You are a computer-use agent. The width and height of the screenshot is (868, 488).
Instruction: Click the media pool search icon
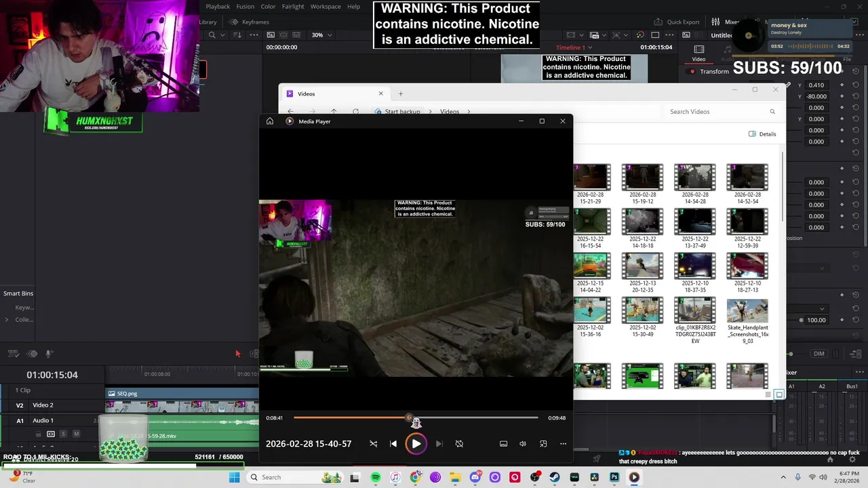[x=212, y=35]
